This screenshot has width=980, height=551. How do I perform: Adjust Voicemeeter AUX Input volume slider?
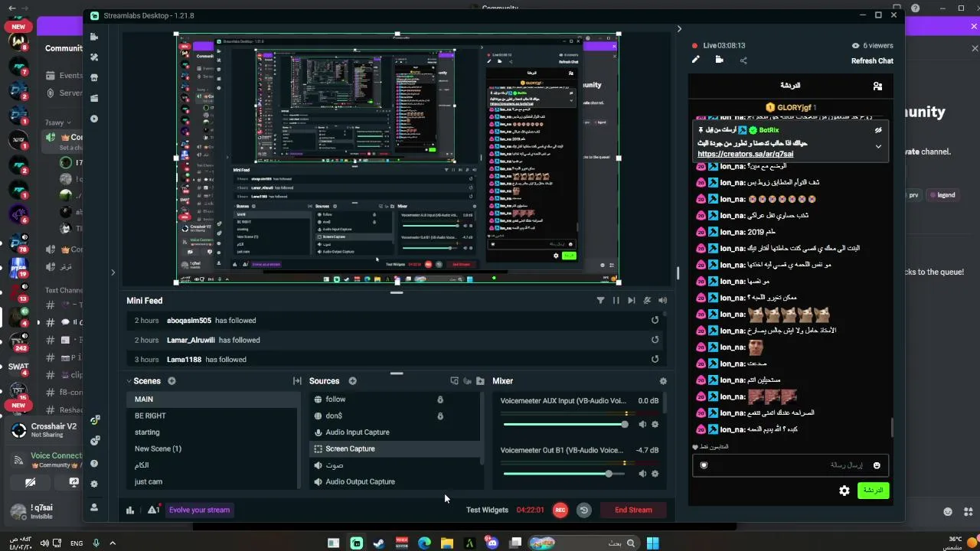[x=565, y=424]
